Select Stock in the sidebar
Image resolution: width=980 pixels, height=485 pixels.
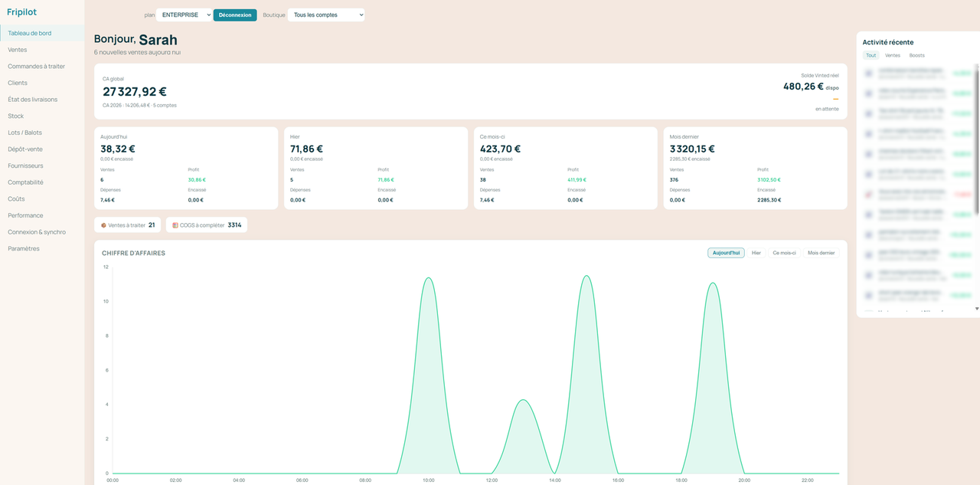[42, 116]
